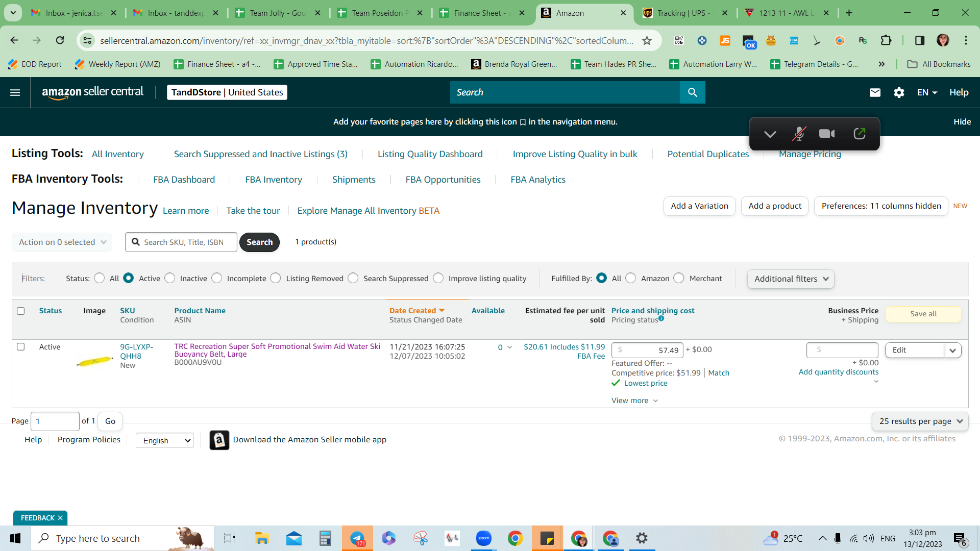
Task: Click the share screen icon in Zoom overlay
Action: [860, 134]
